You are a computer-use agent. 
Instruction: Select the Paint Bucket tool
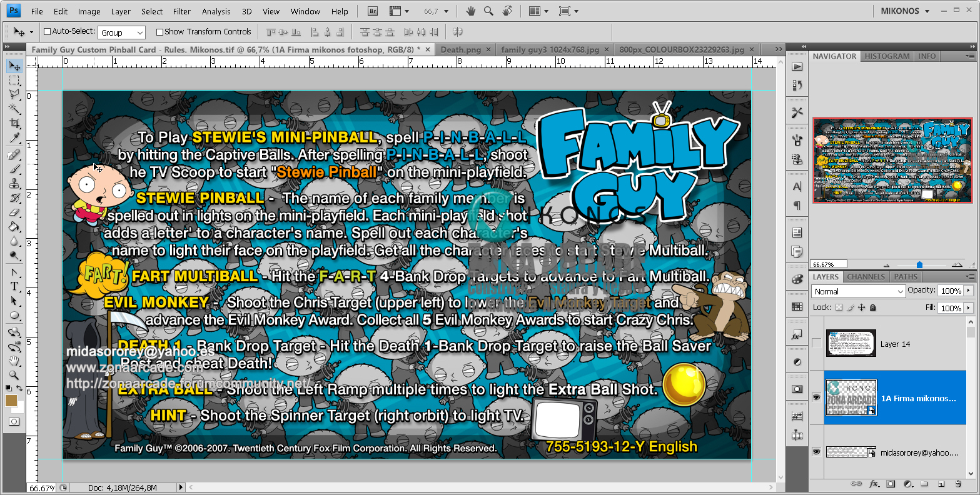click(x=14, y=227)
